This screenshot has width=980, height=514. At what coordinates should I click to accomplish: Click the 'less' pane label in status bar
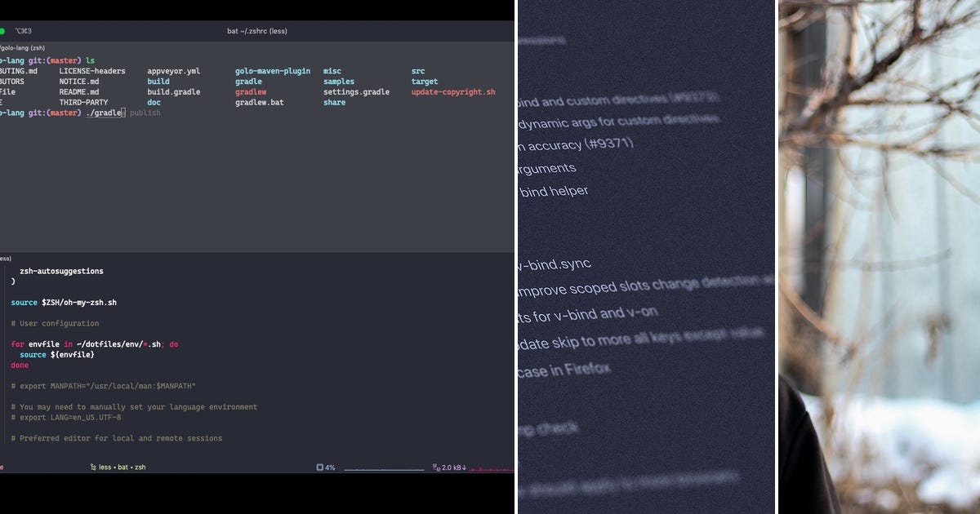click(105, 467)
